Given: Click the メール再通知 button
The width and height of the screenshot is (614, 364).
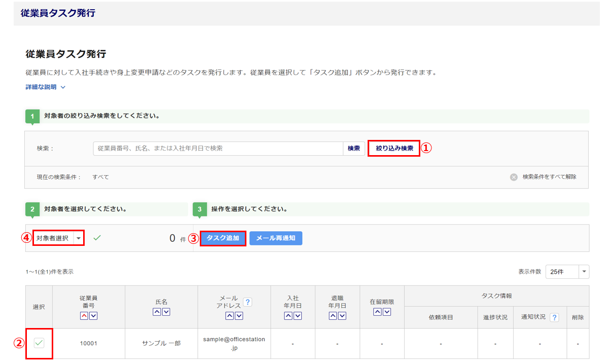Looking at the screenshot, I should point(275,238).
